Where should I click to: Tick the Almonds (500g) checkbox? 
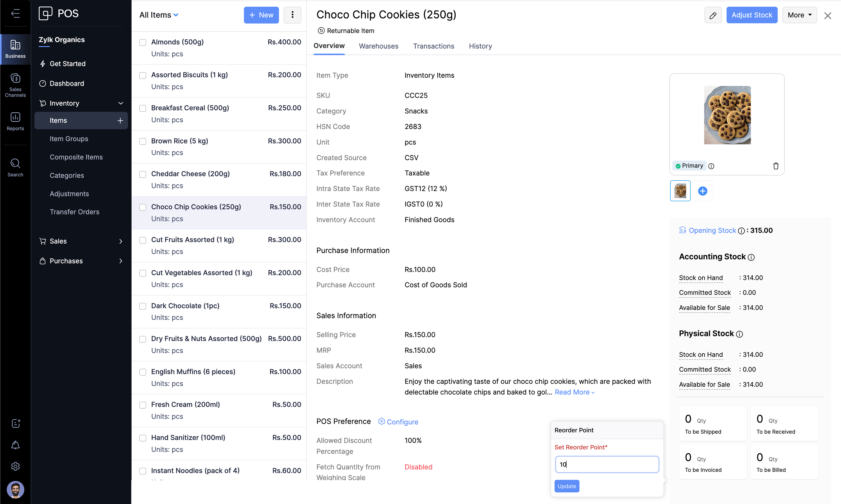143,42
